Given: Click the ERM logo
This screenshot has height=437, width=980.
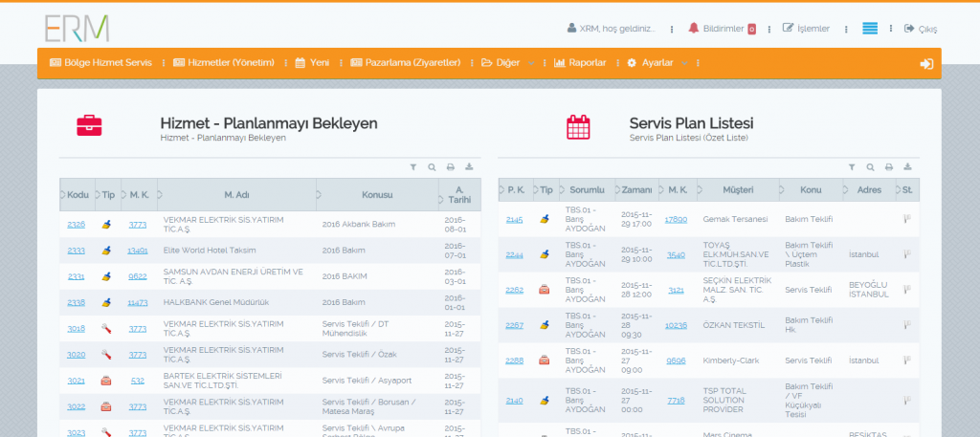Looking at the screenshot, I should tap(77, 29).
